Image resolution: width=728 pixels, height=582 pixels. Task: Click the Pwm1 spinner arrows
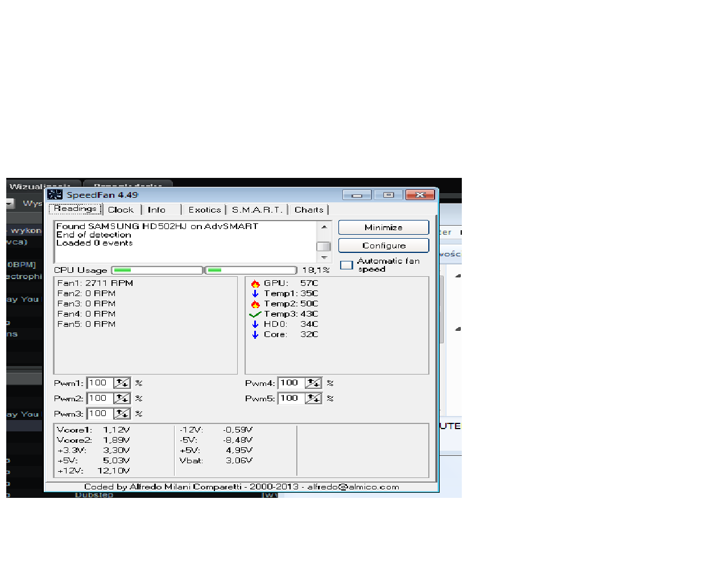122,383
